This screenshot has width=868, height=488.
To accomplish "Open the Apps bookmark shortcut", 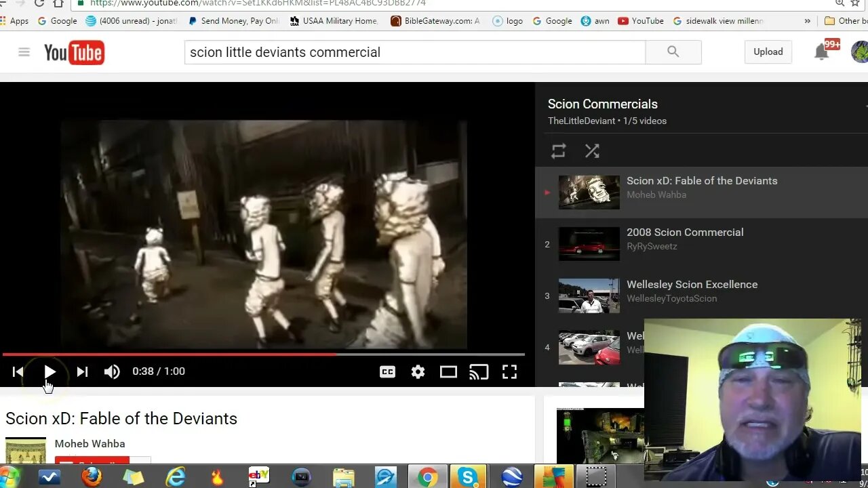I will 14,21.
